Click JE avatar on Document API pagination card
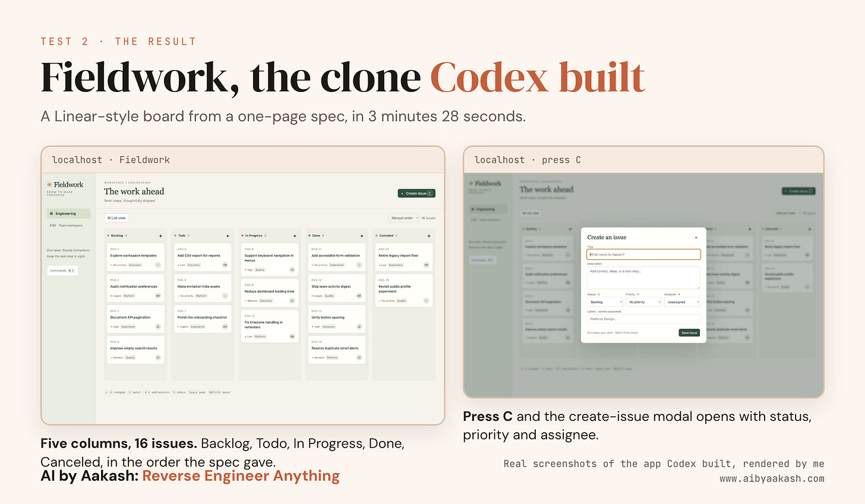The height and width of the screenshot is (504, 865). pyautogui.click(x=158, y=327)
